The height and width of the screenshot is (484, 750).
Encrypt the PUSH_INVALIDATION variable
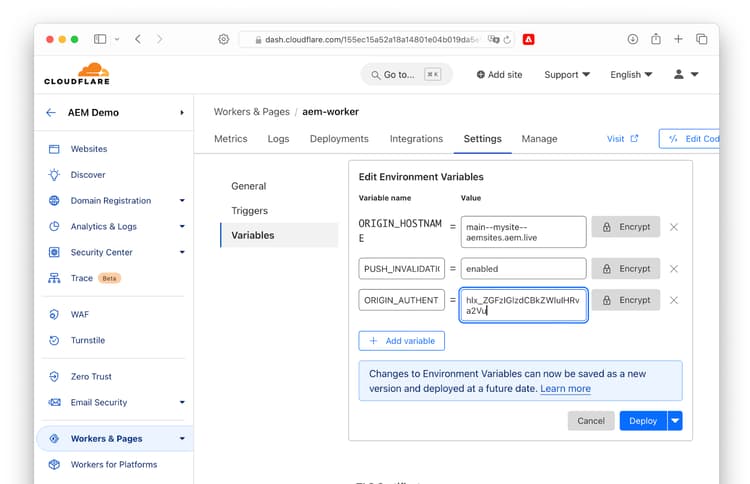(626, 269)
